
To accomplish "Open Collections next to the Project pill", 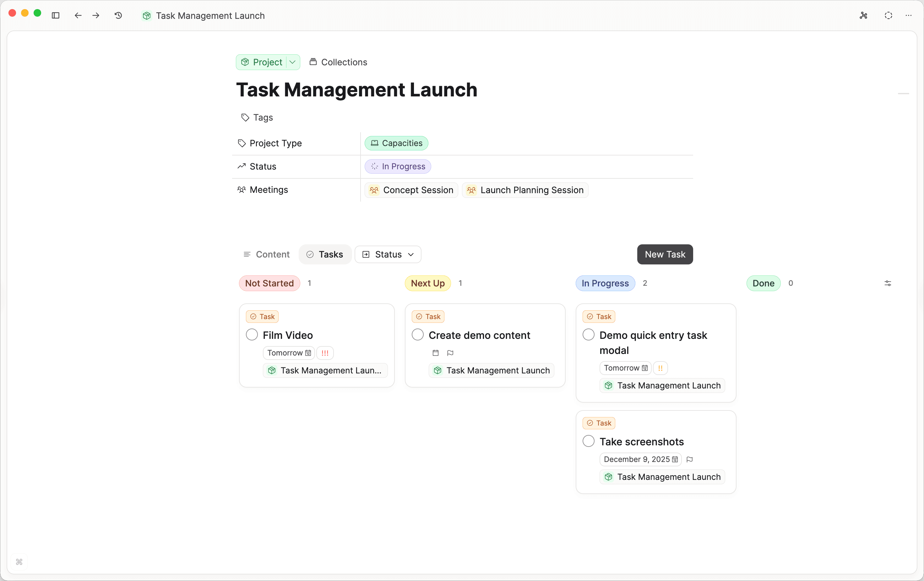I will pyautogui.click(x=338, y=62).
